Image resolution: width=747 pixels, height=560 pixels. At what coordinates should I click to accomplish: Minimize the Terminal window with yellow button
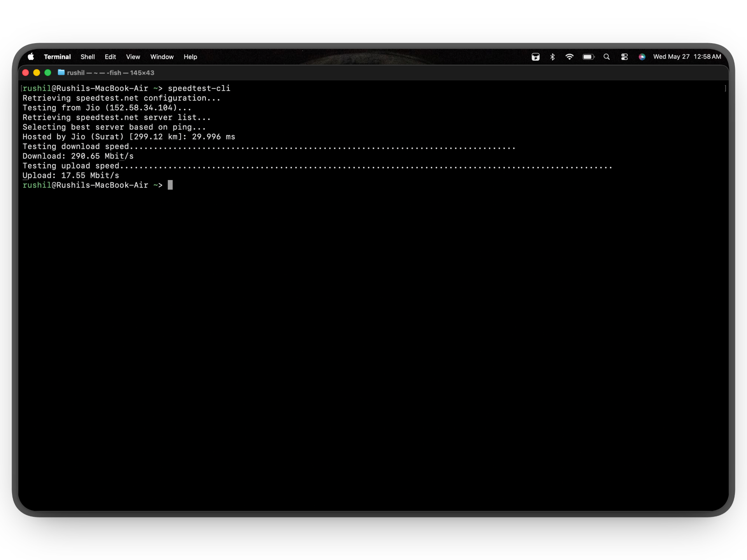[37, 73]
